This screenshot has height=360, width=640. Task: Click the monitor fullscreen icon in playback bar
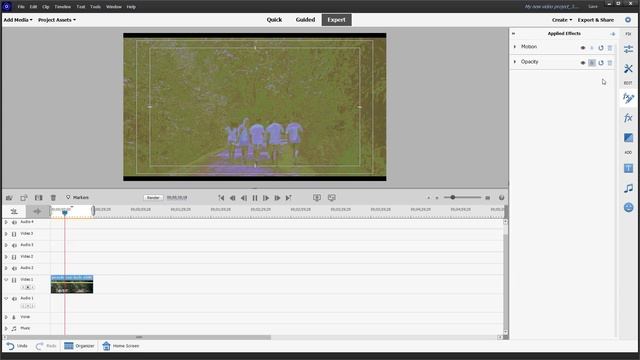coord(317,198)
